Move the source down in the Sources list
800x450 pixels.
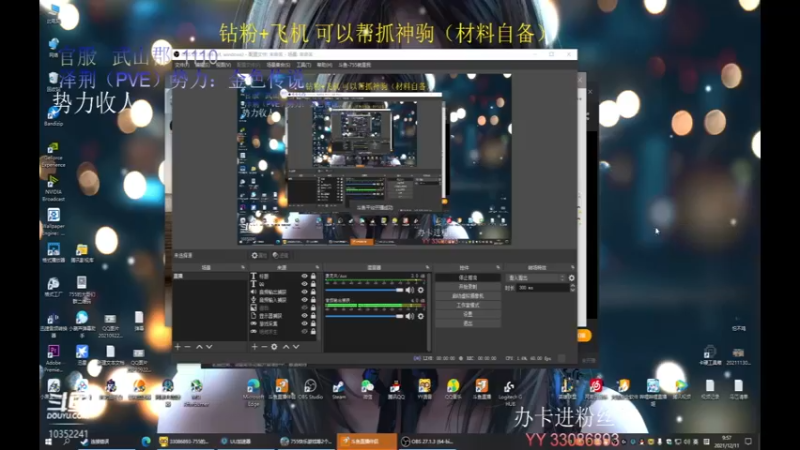[296, 347]
